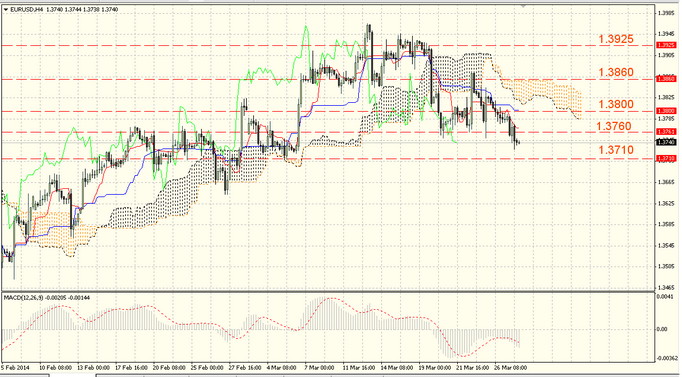
Task: Click the gray chart shift marker triangle
Action: [523, 6]
